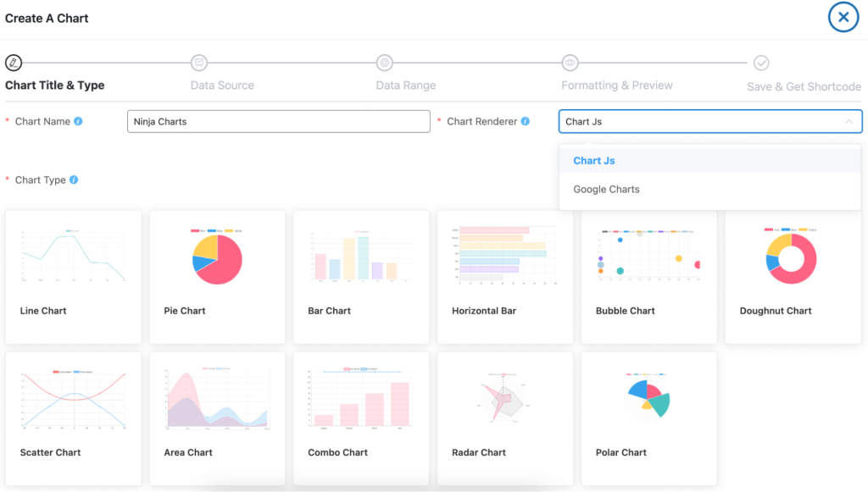The height and width of the screenshot is (492, 868).
Task: Click the info icon beside Chart Name
Action: point(79,121)
